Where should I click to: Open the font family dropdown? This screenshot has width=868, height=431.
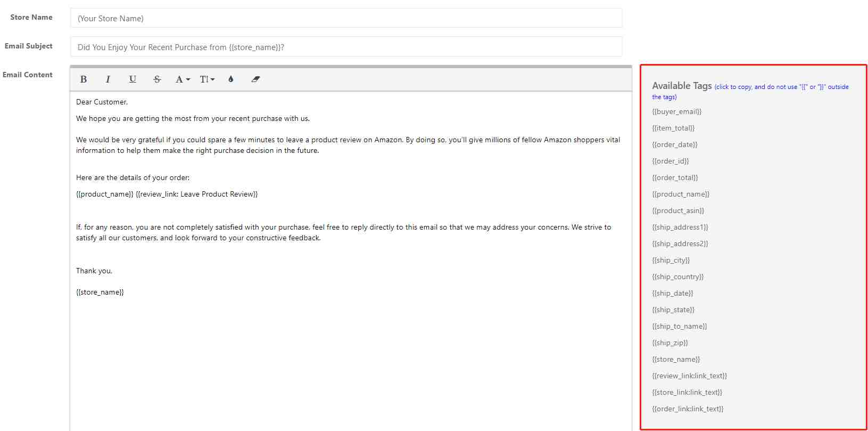(x=183, y=79)
